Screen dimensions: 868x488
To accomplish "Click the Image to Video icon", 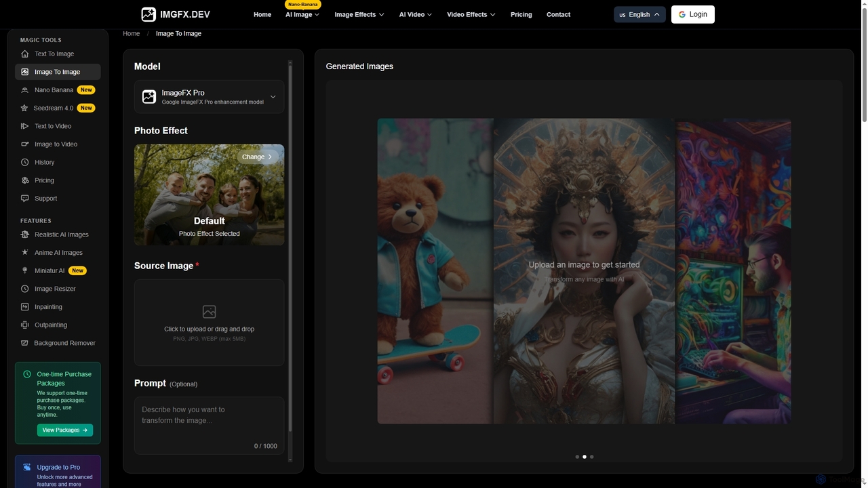I will 25,144.
